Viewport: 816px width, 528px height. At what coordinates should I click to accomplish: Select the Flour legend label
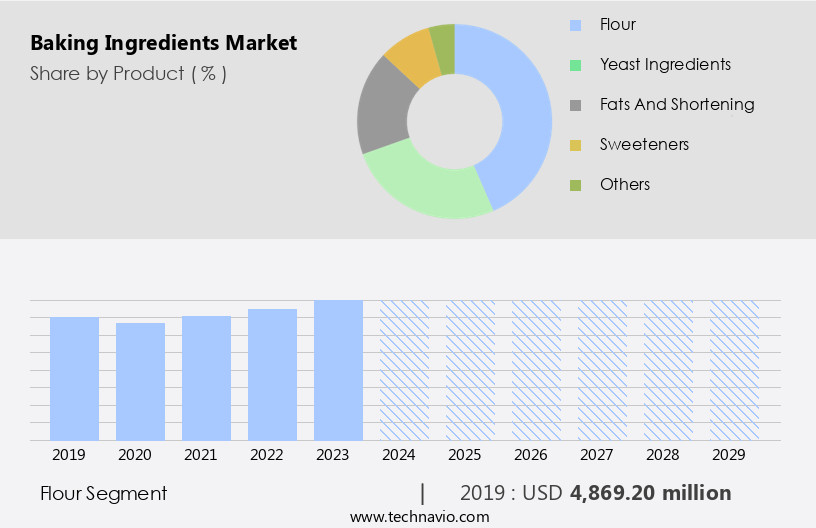[x=617, y=24]
